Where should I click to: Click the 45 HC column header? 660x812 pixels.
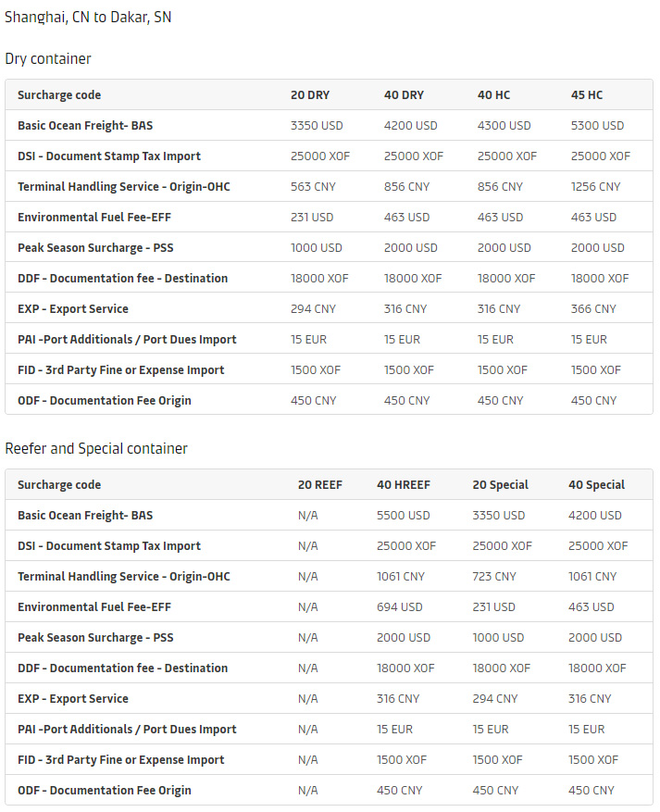pyautogui.click(x=587, y=94)
